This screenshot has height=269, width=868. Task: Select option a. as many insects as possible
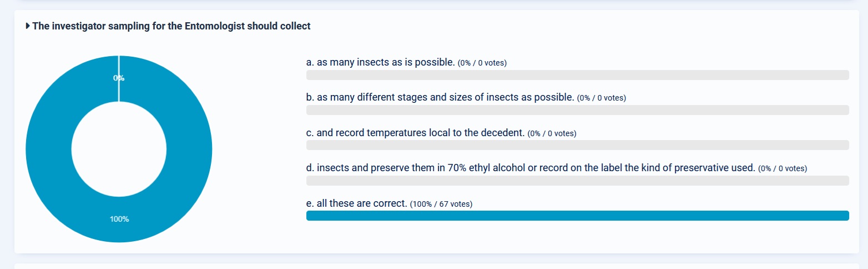pos(381,62)
